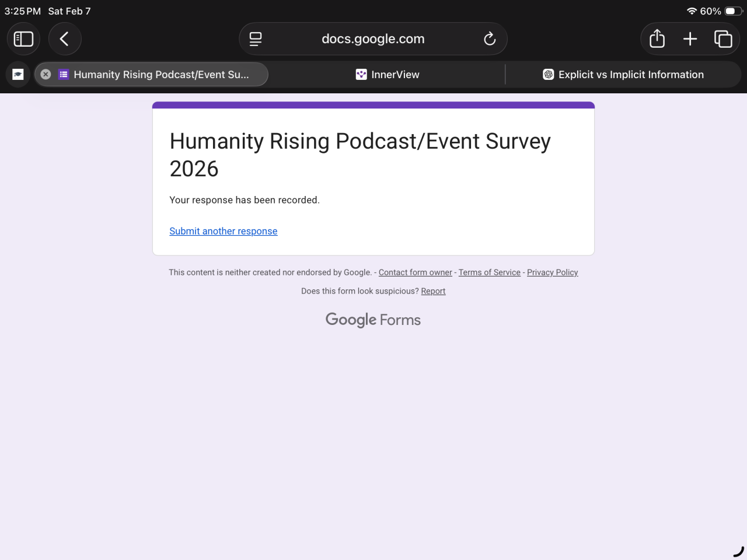Click Submit another response link
This screenshot has width=747, height=560.
(x=223, y=231)
